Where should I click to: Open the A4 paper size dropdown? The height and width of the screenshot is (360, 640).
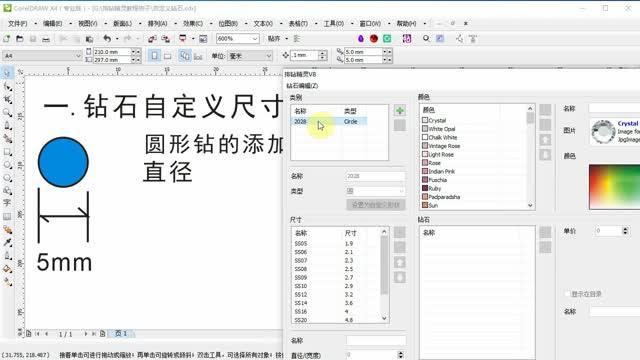pos(78,56)
